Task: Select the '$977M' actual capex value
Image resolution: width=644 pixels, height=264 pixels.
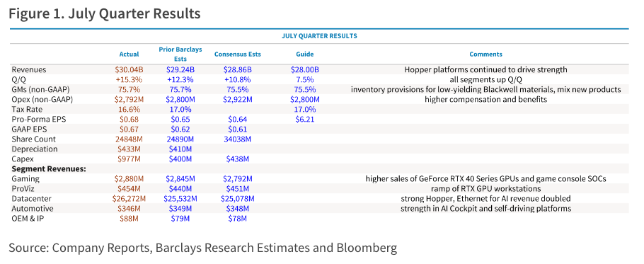Action: [129, 159]
